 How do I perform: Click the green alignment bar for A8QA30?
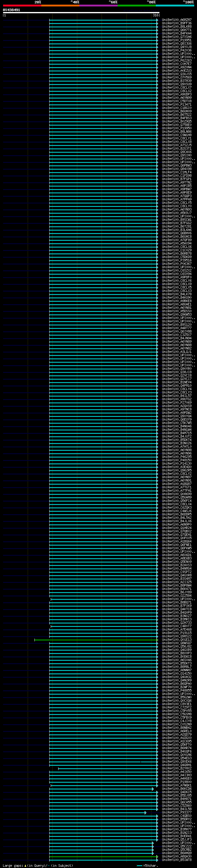point(103,856)
